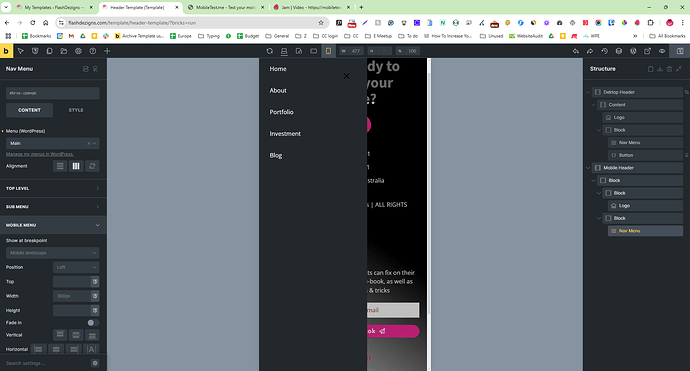
Task: Click the undo arrow in top toolbar
Action: click(576, 51)
